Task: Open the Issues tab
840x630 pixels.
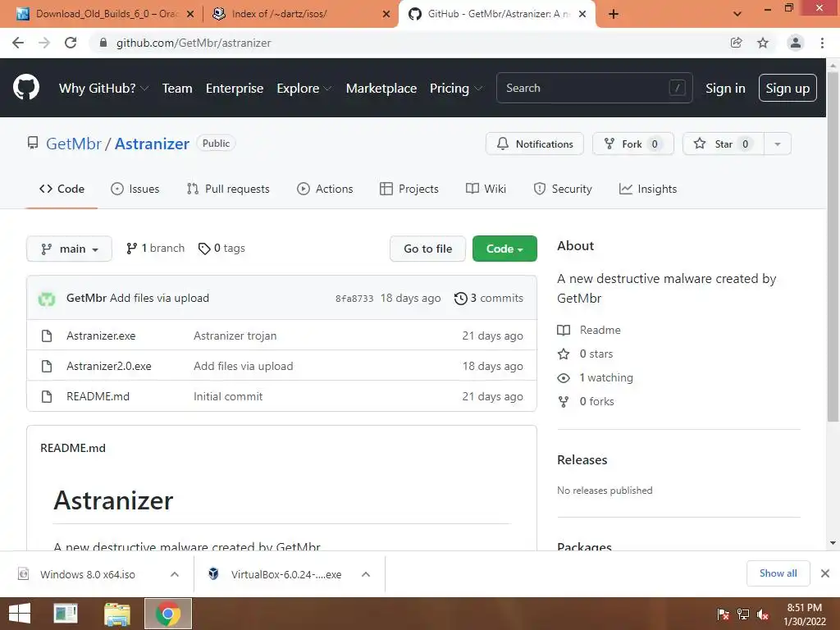Action: coord(135,189)
